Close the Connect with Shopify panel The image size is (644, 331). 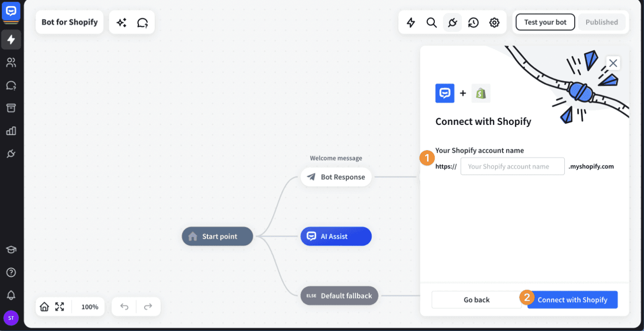(613, 63)
